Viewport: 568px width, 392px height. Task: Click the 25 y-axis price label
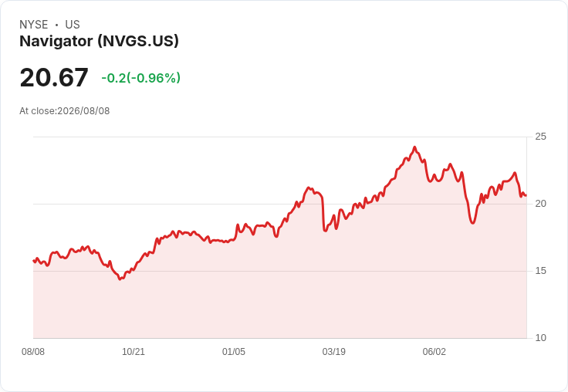(x=540, y=137)
